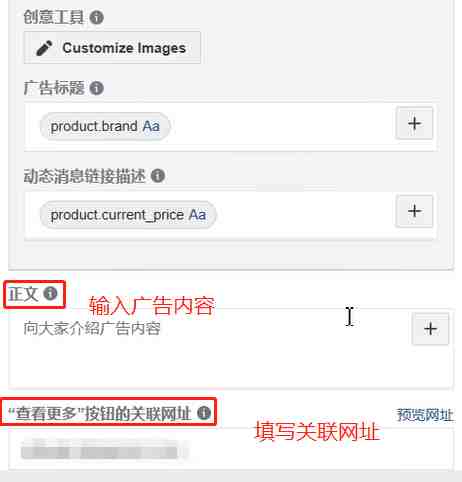
Task: Click info icon next to 创意工具
Action: (97, 17)
